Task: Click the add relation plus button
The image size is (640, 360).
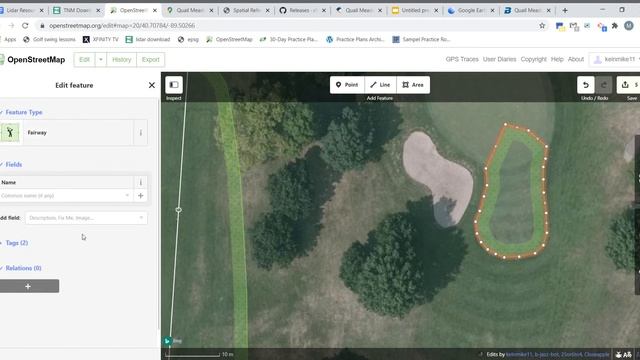Action: click(29, 286)
